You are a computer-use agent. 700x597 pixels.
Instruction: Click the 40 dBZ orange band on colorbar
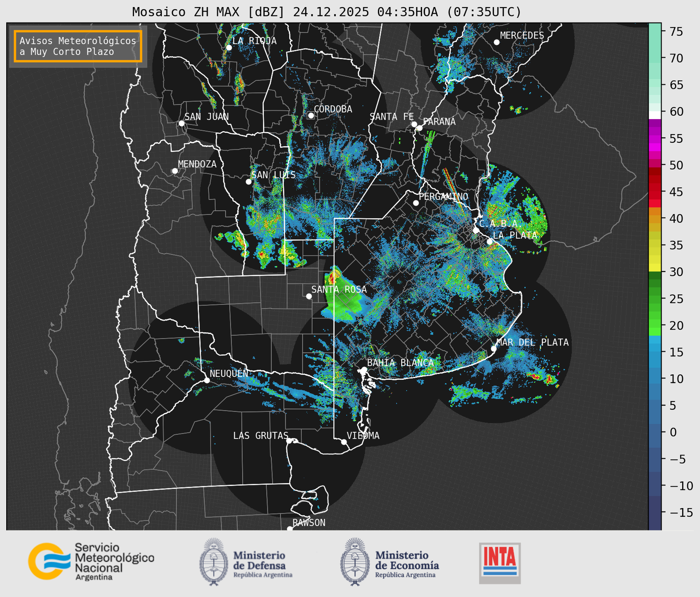tap(655, 218)
